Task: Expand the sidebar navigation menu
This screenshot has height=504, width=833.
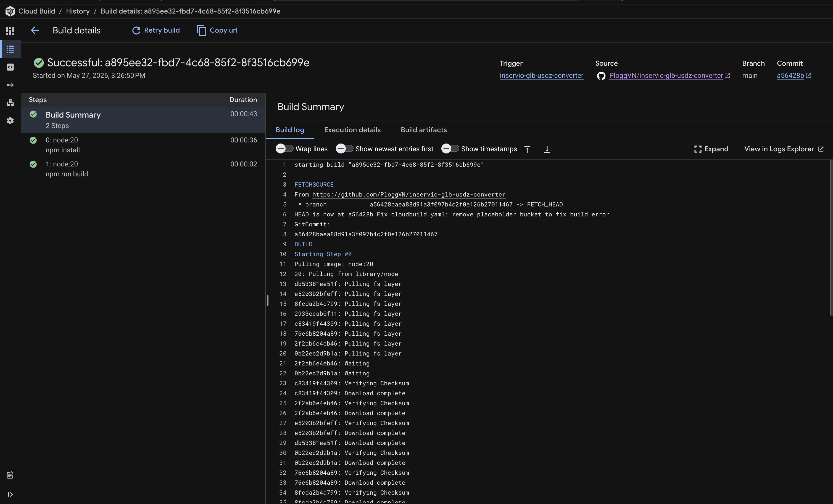Action: [10, 494]
